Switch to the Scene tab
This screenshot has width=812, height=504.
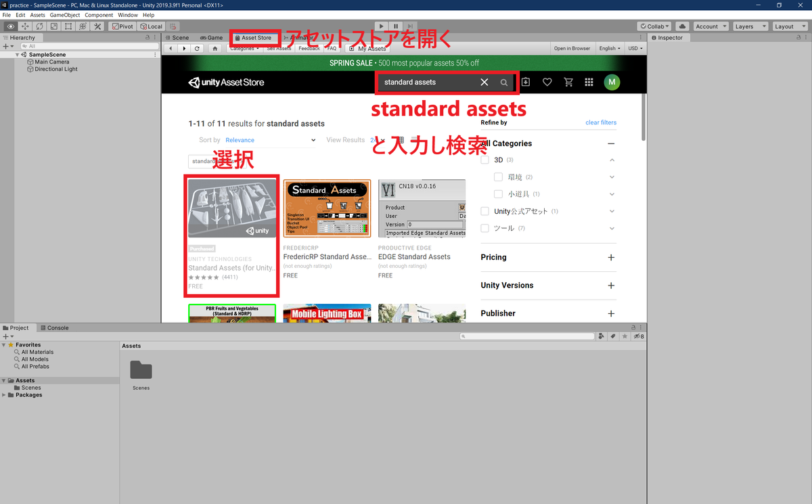pyautogui.click(x=177, y=38)
